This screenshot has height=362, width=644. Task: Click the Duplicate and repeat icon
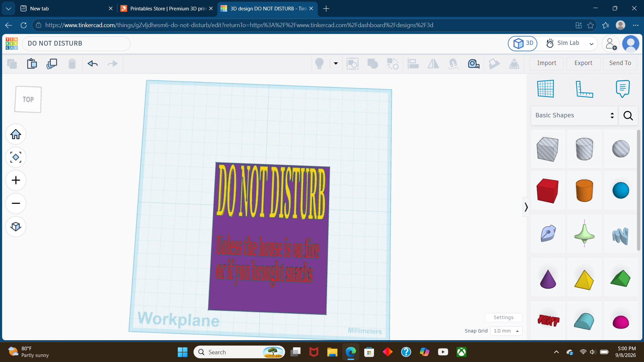(x=52, y=64)
